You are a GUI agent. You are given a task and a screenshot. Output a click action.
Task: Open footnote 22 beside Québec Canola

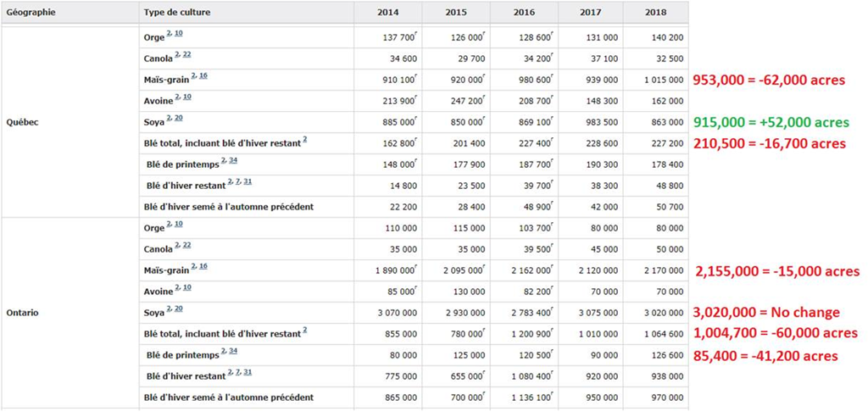click(186, 54)
